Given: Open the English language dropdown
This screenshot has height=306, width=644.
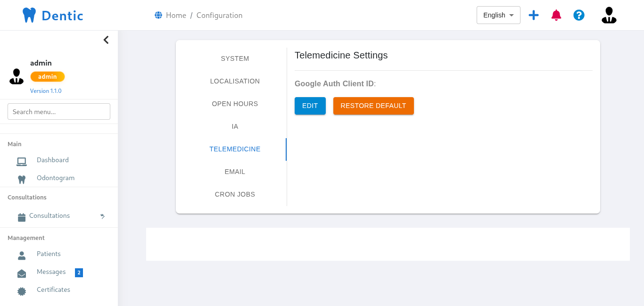Looking at the screenshot, I should (x=498, y=15).
